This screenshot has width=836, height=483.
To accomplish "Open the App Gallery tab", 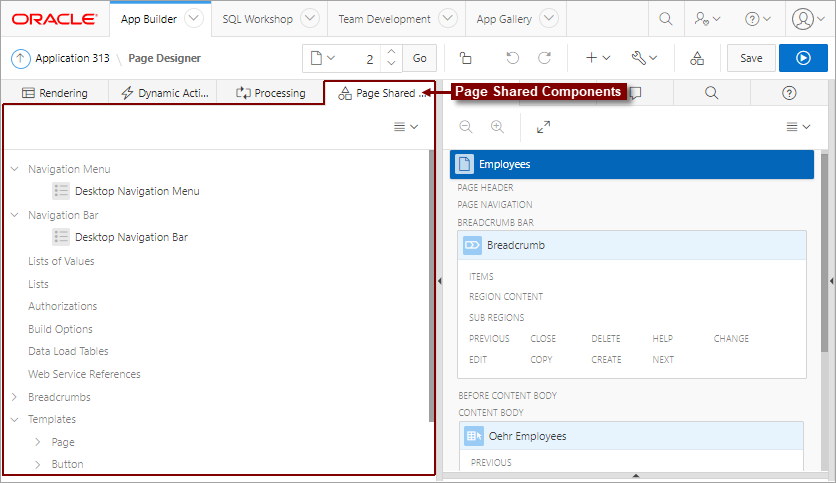I will pos(504,19).
